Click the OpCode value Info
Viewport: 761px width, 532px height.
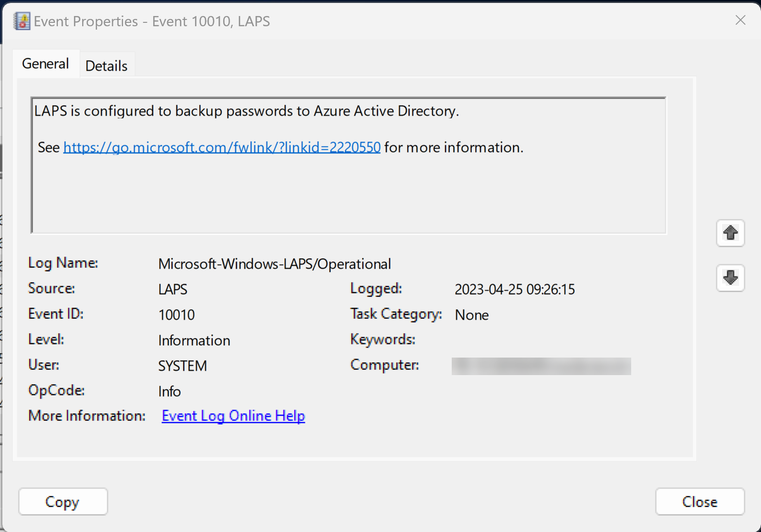click(x=169, y=392)
